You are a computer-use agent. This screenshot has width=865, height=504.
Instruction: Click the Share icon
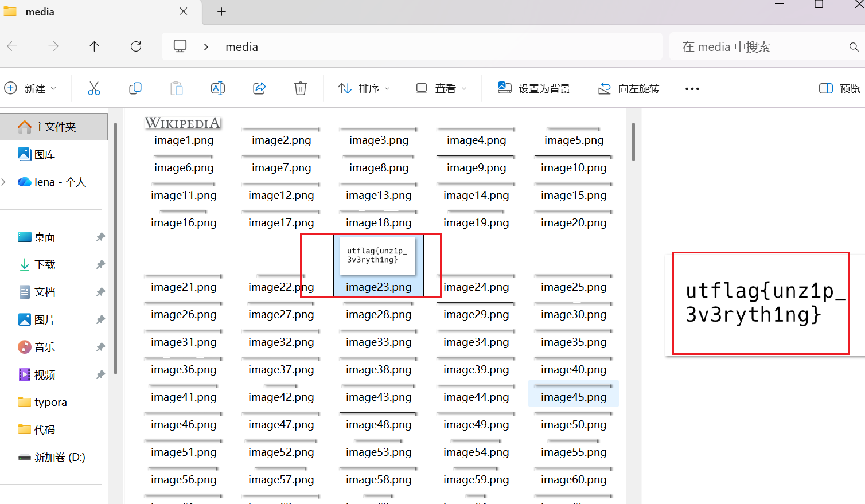(x=259, y=88)
